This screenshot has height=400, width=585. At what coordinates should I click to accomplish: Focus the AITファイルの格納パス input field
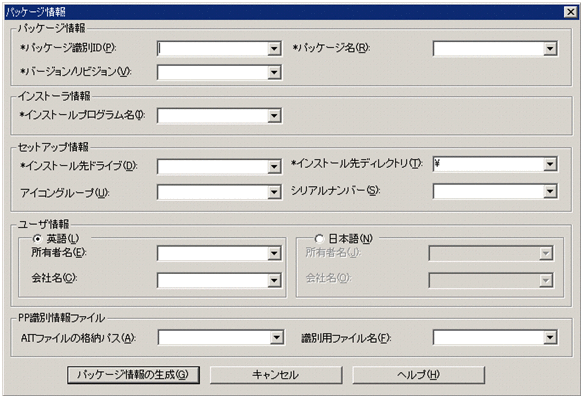(215, 338)
